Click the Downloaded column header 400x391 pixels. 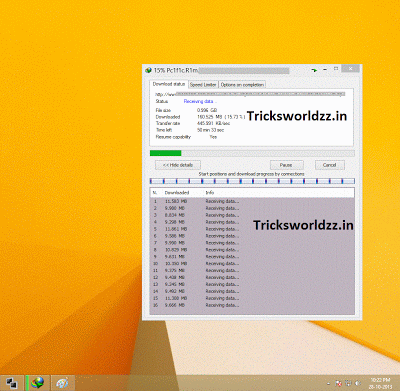coord(177,193)
